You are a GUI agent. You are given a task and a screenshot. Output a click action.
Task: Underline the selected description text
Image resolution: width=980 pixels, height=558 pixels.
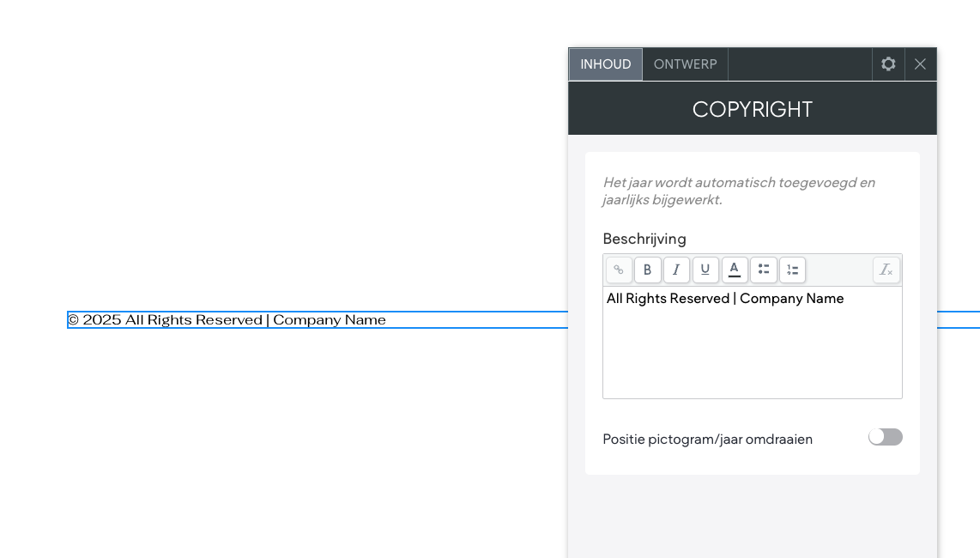point(705,270)
